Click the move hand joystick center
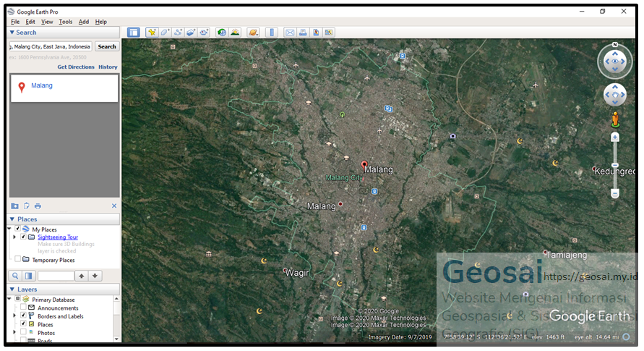 pos(615,95)
